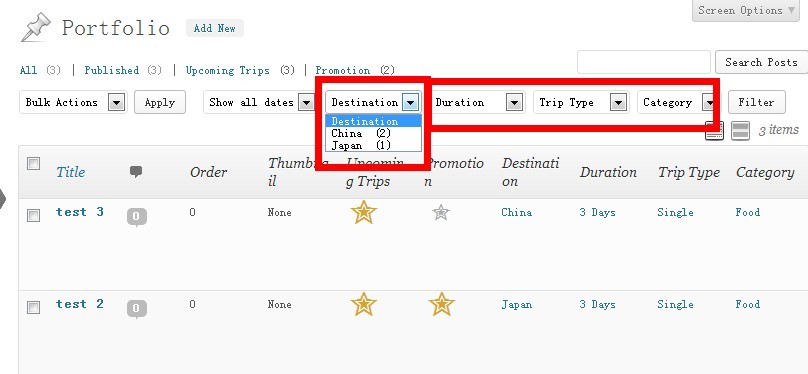Screen dimensions: 808x374
Task: Click the Order column header
Action: (x=208, y=172)
